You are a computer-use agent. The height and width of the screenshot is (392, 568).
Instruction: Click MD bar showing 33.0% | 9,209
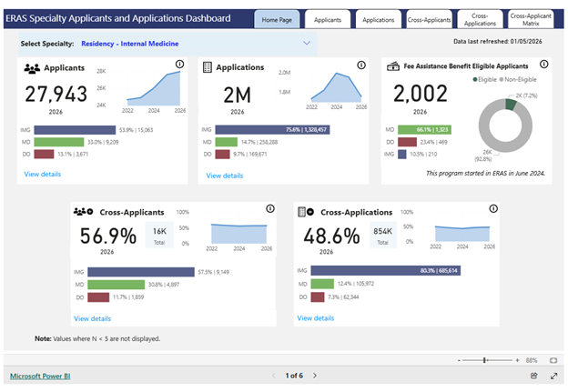click(x=59, y=142)
